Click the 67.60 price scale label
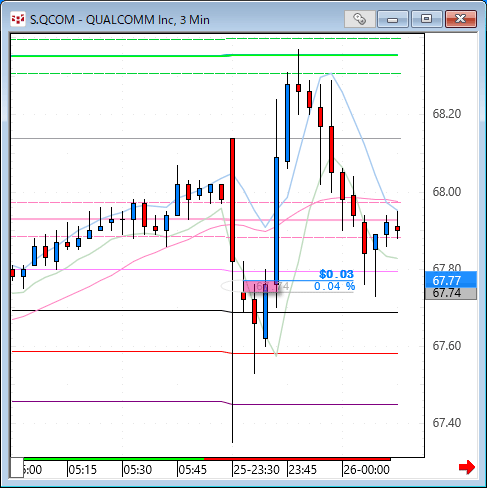 (x=447, y=346)
